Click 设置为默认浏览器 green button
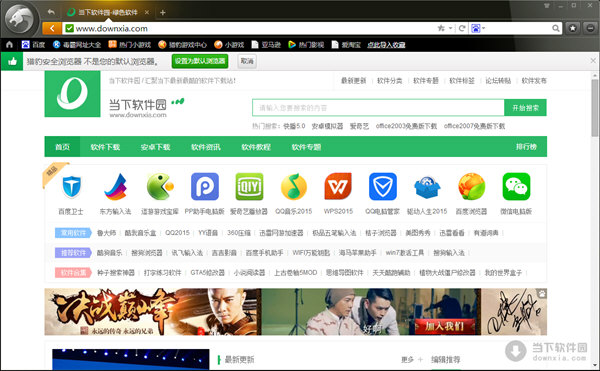Viewport: 600px width, 371px height. [x=200, y=61]
